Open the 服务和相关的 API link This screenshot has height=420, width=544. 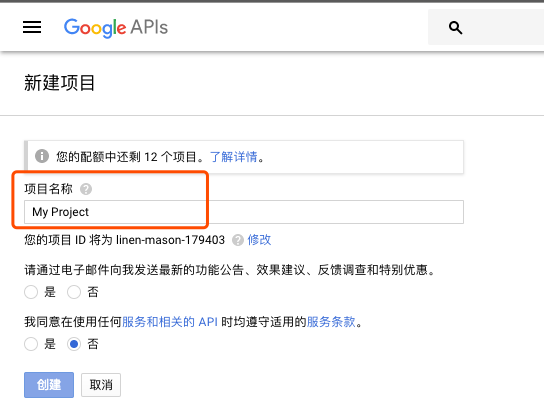(x=170, y=322)
